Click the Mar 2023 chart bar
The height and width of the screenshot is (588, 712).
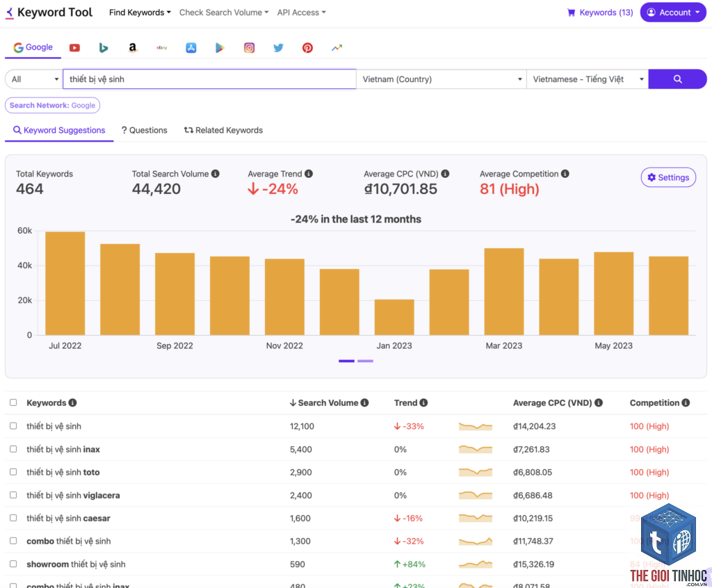click(504, 291)
